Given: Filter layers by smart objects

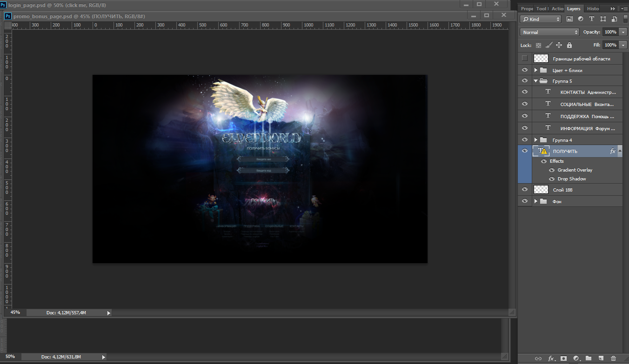Looking at the screenshot, I should 614,19.
